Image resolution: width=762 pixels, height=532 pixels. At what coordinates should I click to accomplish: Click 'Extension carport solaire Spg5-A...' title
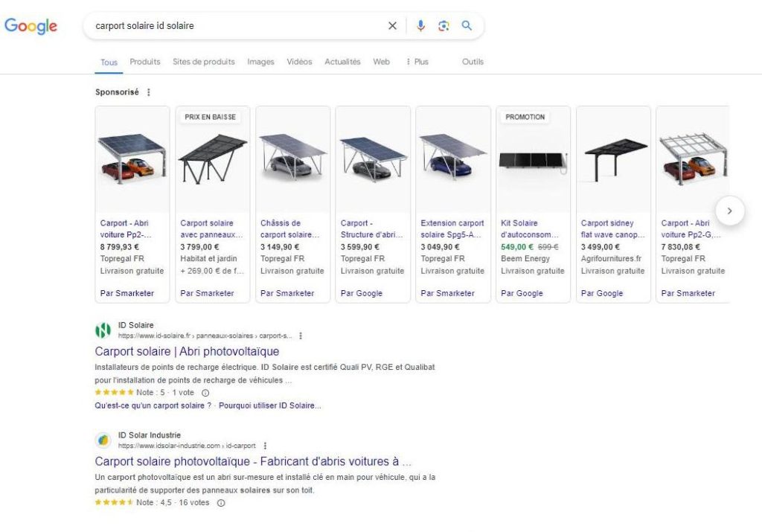(x=452, y=229)
